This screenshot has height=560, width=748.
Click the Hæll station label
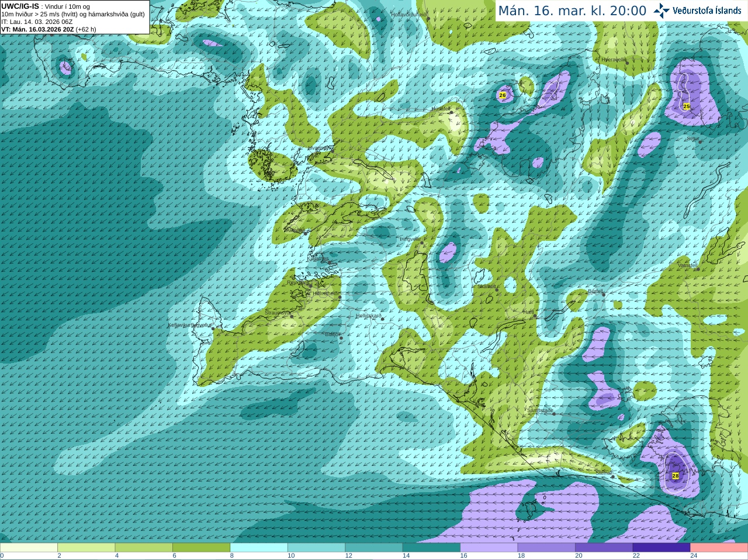[528, 312]
